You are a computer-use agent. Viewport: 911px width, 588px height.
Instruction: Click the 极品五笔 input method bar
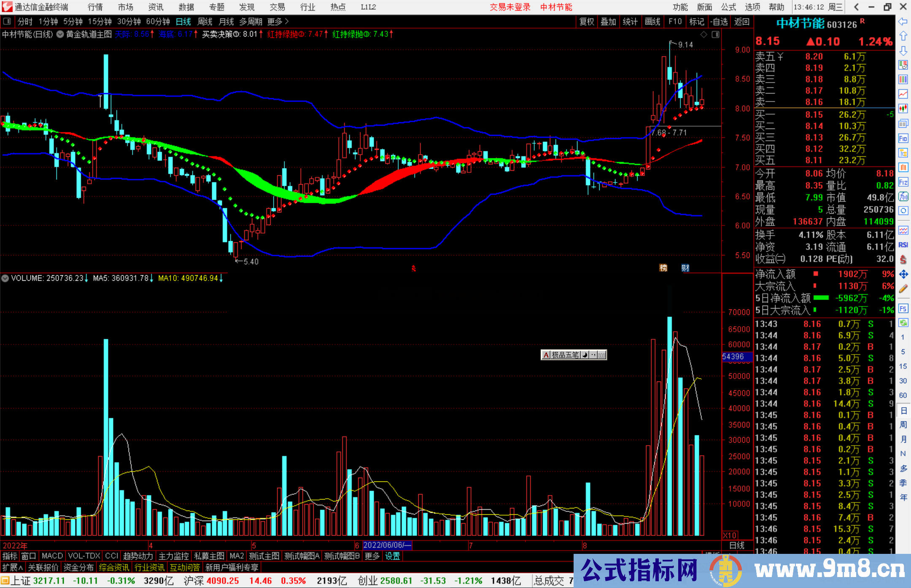click(574, 355)
